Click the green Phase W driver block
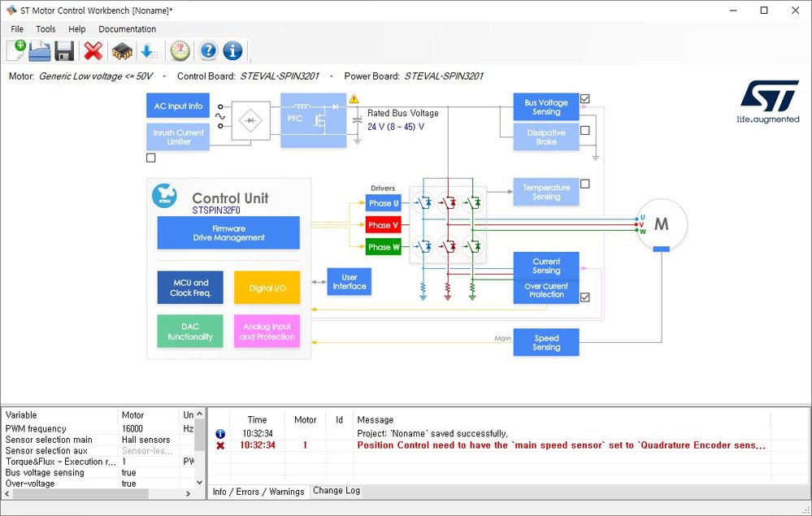Image resolution: width=812 pixels, height=516 pixels. pos(384,247)
